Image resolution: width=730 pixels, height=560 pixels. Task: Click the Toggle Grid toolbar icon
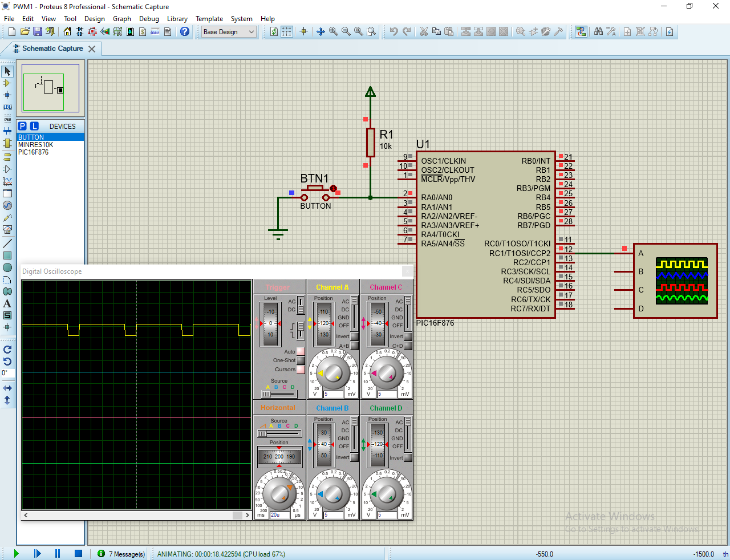pos(287,32)
